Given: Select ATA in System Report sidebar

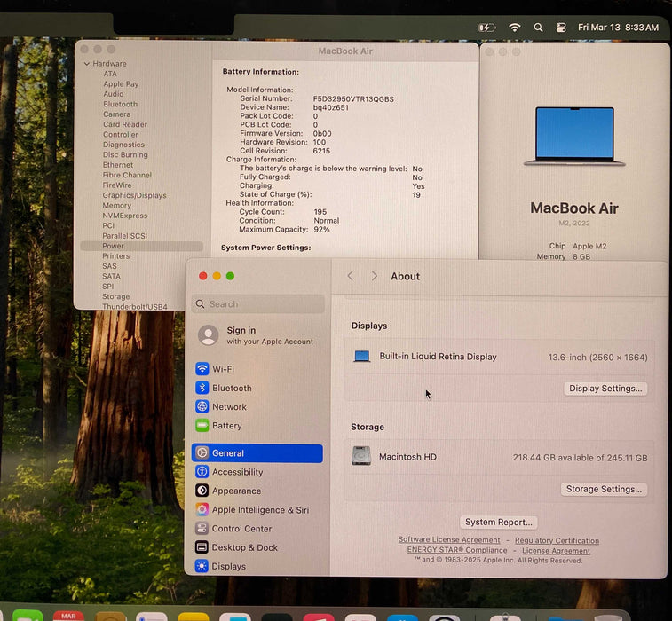Looking at the screenshot, I should tap(110, 74).
